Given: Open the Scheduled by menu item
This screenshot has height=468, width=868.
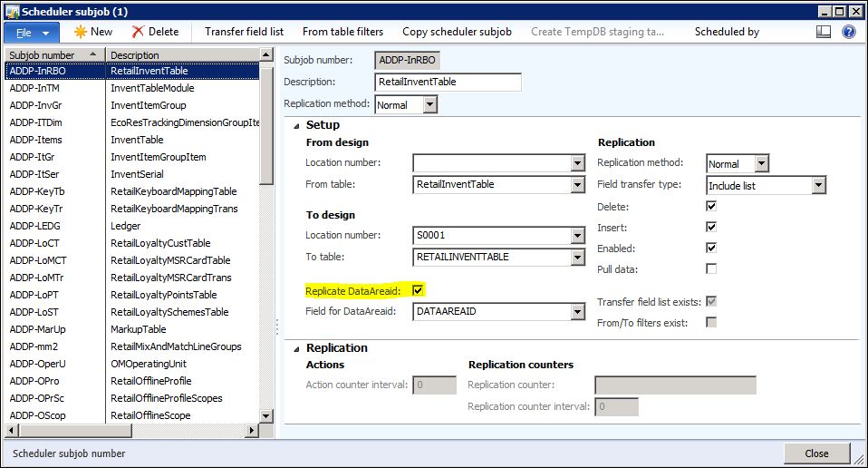Looking at the screenshot, I should coord(727,32).
